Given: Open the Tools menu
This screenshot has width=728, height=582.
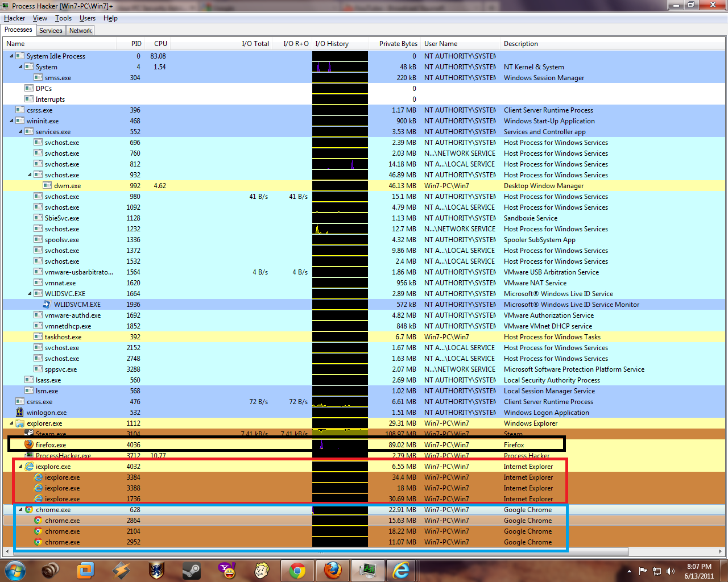Looking at the screenshot, I should point(63,18).
